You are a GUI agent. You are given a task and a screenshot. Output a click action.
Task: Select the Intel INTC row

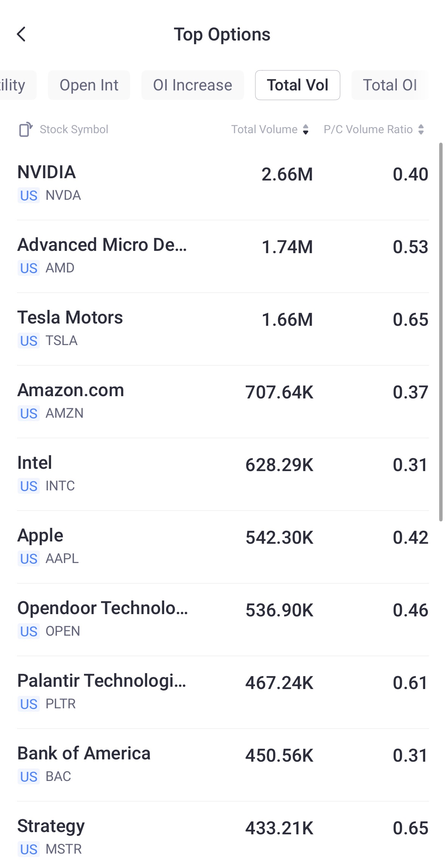tap(223, 474)
